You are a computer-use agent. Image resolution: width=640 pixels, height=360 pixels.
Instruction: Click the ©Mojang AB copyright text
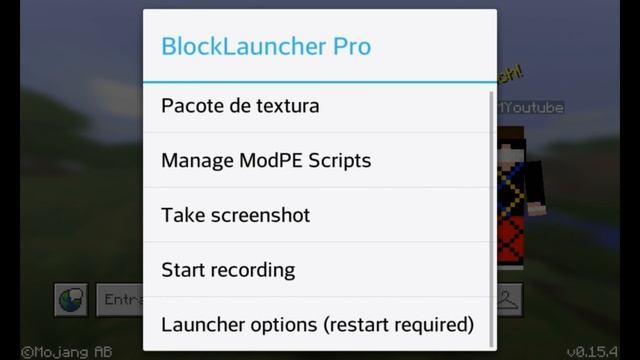(67, 352)
